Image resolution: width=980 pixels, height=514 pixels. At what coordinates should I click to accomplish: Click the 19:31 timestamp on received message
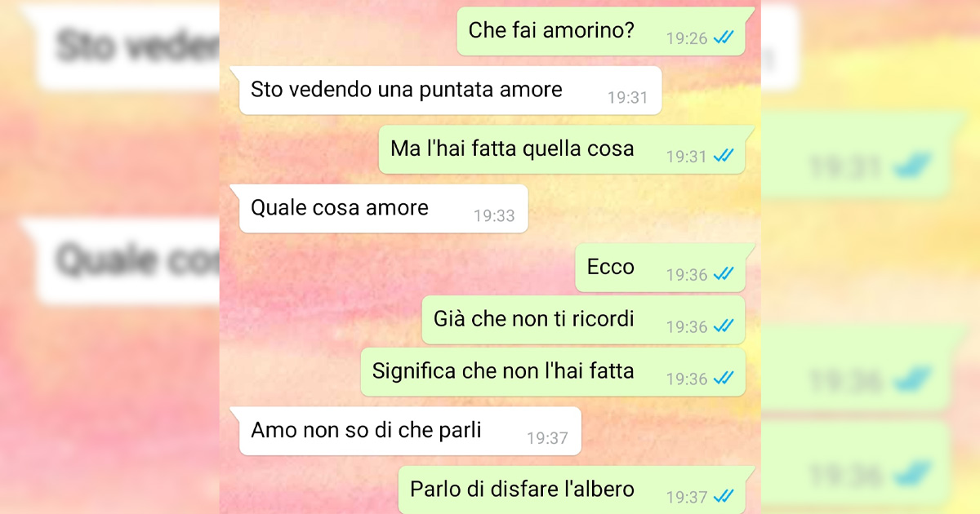point(627,98)
